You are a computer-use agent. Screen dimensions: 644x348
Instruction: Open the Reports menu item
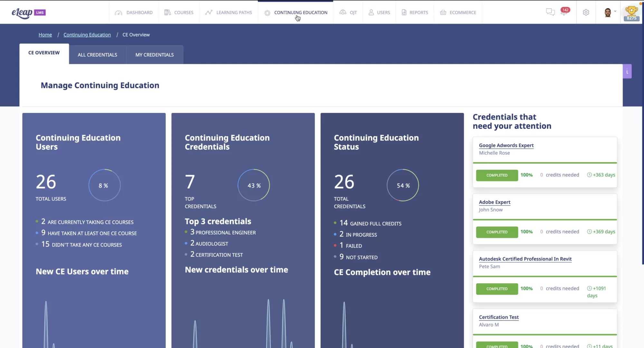tap(415, 12)
